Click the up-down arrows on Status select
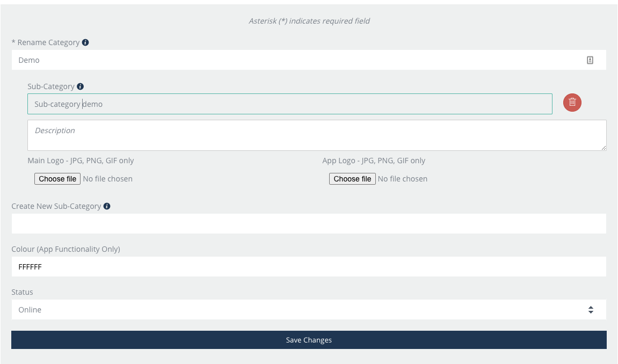Screen dimensions: 618x364 pyautogui.click(x=591, y=310)
